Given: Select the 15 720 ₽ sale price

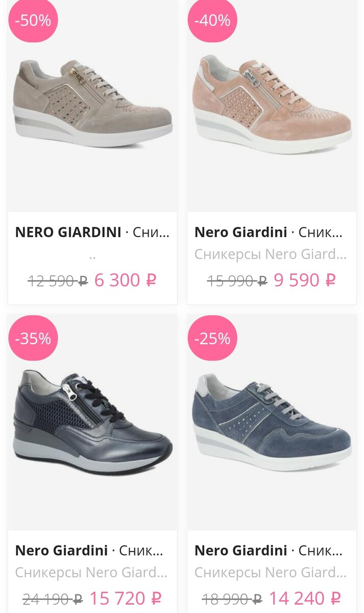Looking at the screenshot, I should point(126,598).
